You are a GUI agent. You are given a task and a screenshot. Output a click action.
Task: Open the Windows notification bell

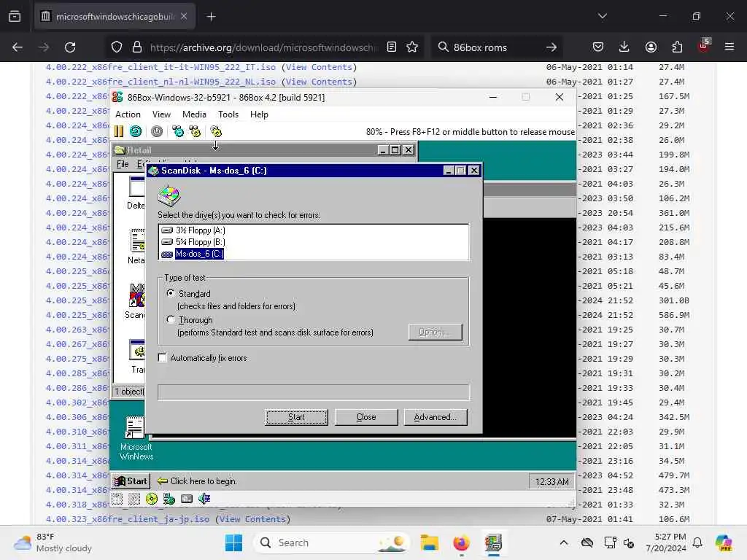[x=697, y=542]
